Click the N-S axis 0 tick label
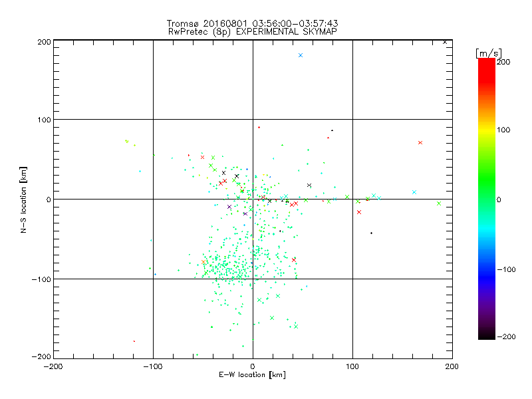Screen dimensions: 532x399 (49, 199)
